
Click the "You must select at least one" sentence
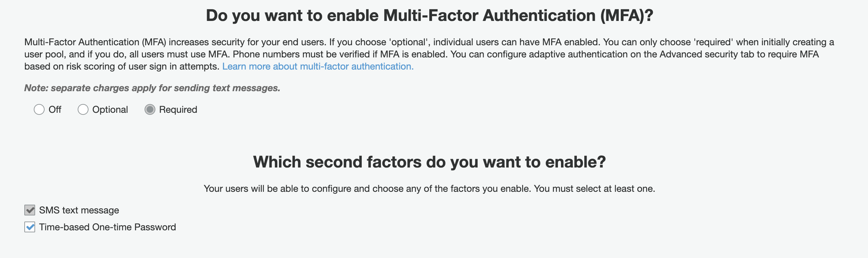(594, 189)
